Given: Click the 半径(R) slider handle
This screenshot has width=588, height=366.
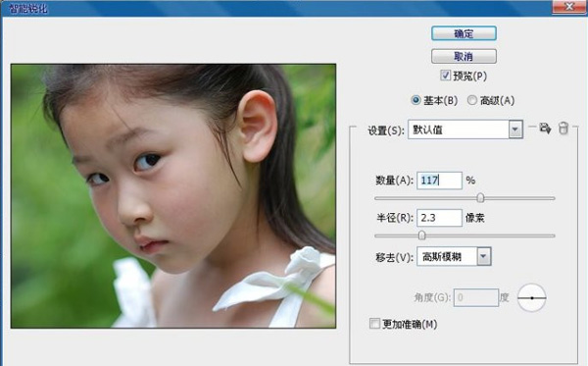Looking at the screenshot, I should point(421,235).
